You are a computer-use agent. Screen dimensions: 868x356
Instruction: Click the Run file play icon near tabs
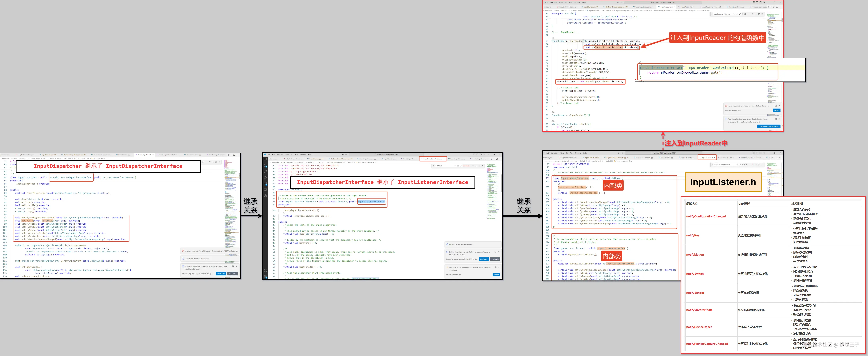pyautogui.click(x=492, y=159)
